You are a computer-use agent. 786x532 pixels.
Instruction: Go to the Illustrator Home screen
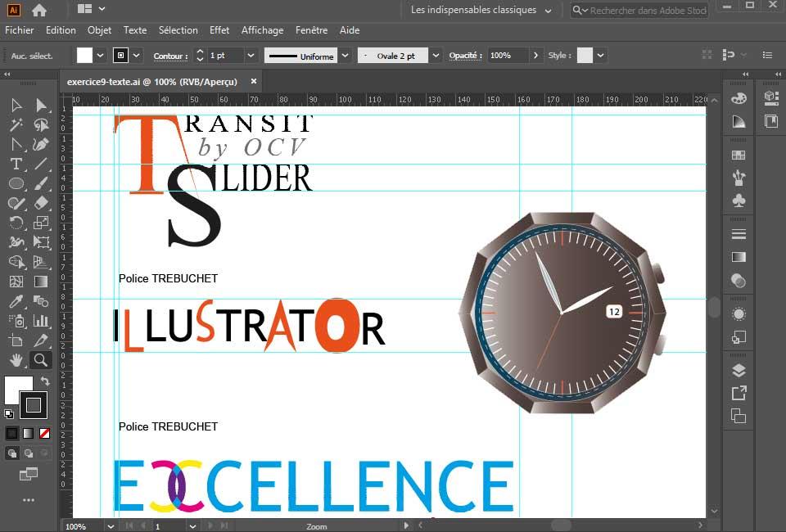pos(38,10)
